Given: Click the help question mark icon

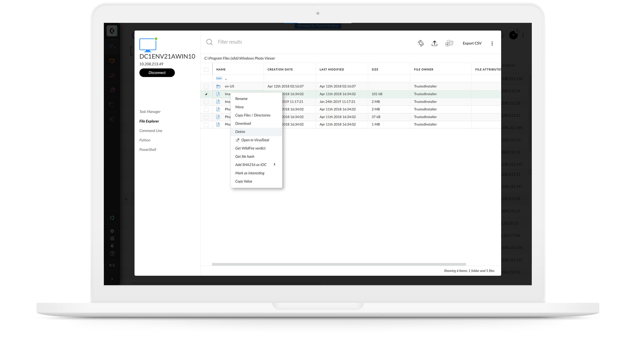Looking at the screenshot, I should point(112,253).
